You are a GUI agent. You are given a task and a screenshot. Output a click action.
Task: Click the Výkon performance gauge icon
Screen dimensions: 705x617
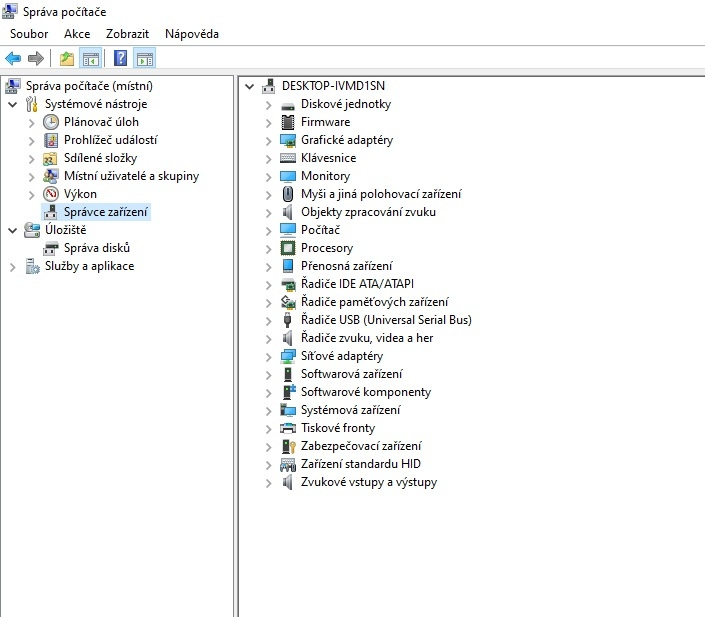click(x=51, y=194)
